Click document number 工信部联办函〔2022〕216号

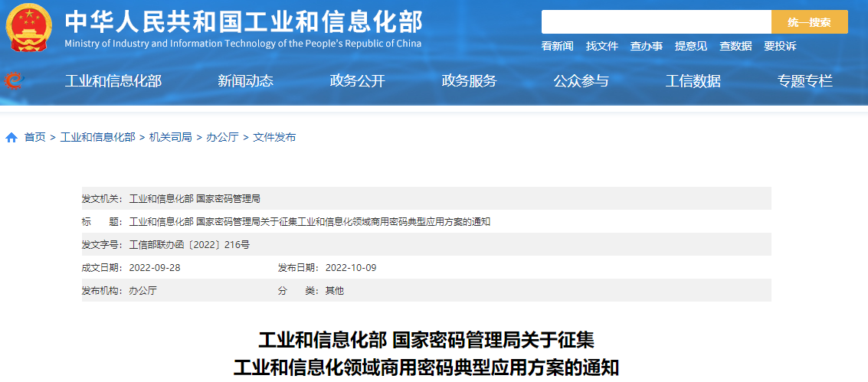tap(189, 245)
